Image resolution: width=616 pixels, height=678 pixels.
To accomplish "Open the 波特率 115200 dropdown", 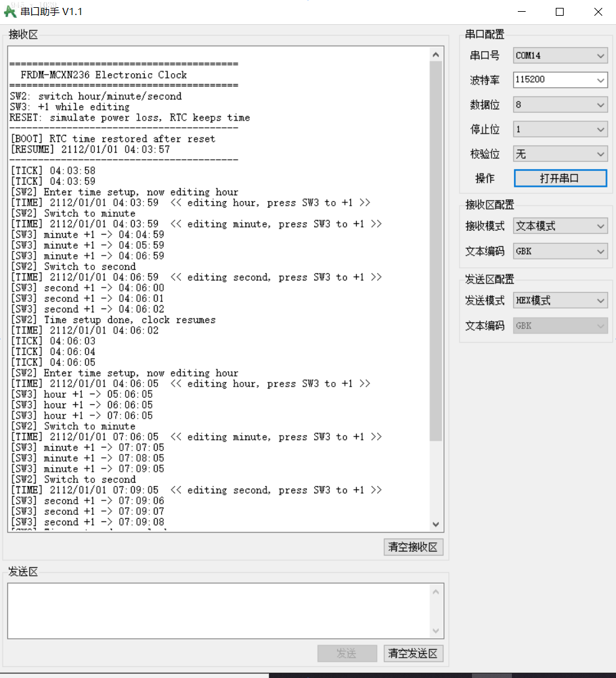I will [560, 79].
